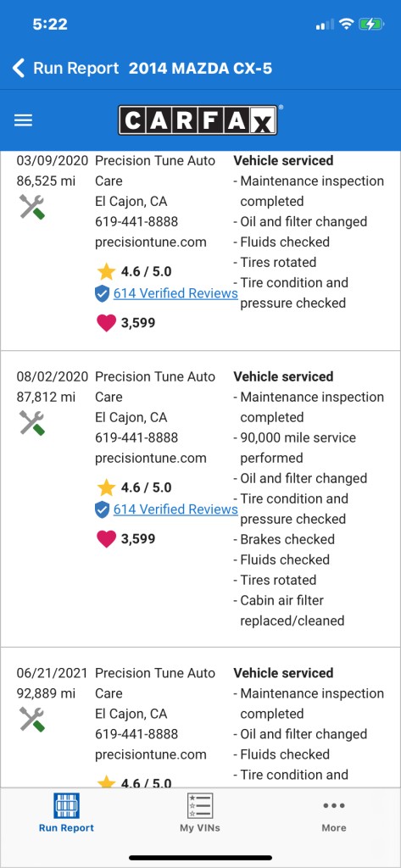Tap the back chevron beside Run Report

(19, 69)
